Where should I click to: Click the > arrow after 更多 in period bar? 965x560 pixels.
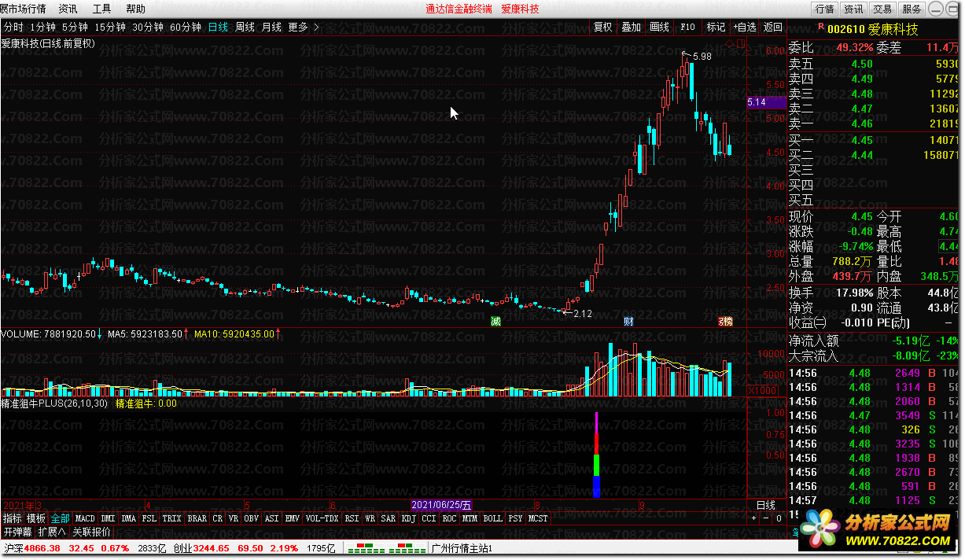[316, 27]
